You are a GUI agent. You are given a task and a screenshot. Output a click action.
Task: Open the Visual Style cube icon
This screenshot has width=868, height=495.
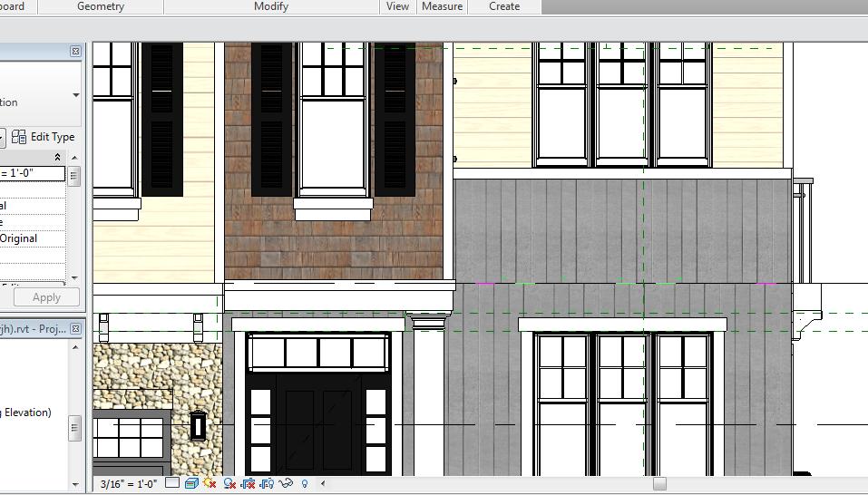click(x=191, y=483)
